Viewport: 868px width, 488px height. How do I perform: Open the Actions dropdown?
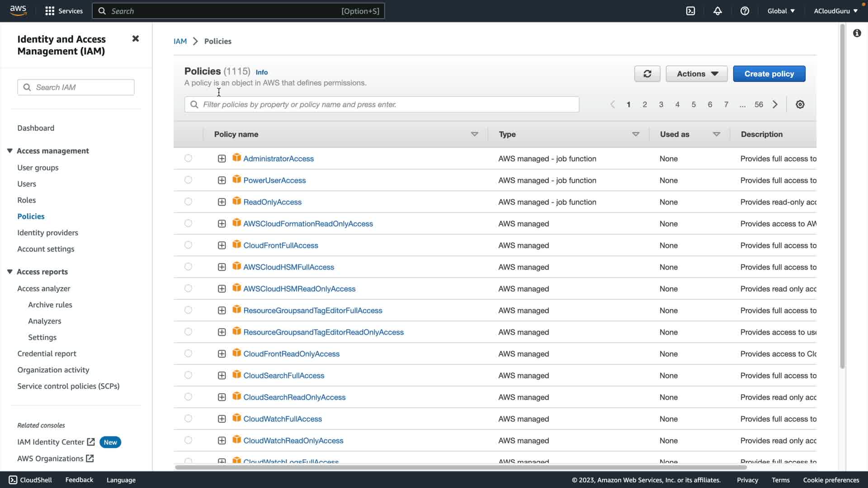[696, 74]
